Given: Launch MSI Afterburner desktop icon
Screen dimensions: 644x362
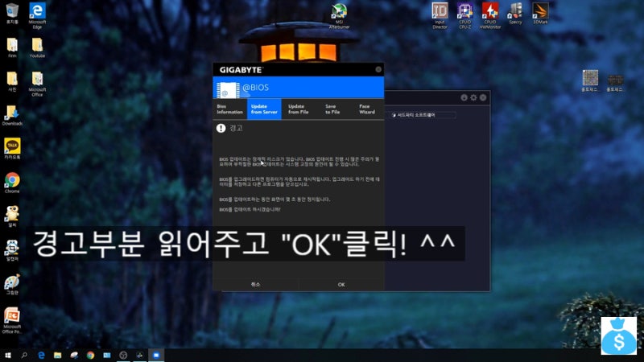Looking at the screenshot, I should pos(339,16).
